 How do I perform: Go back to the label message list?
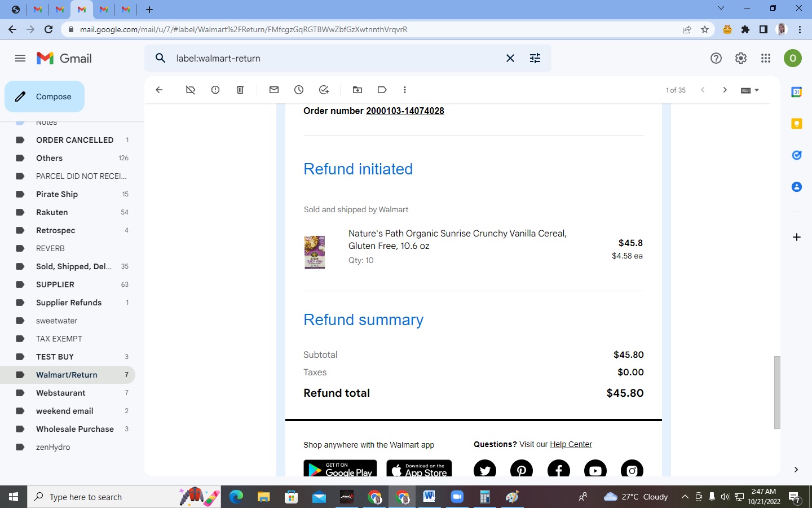point(159,90)
